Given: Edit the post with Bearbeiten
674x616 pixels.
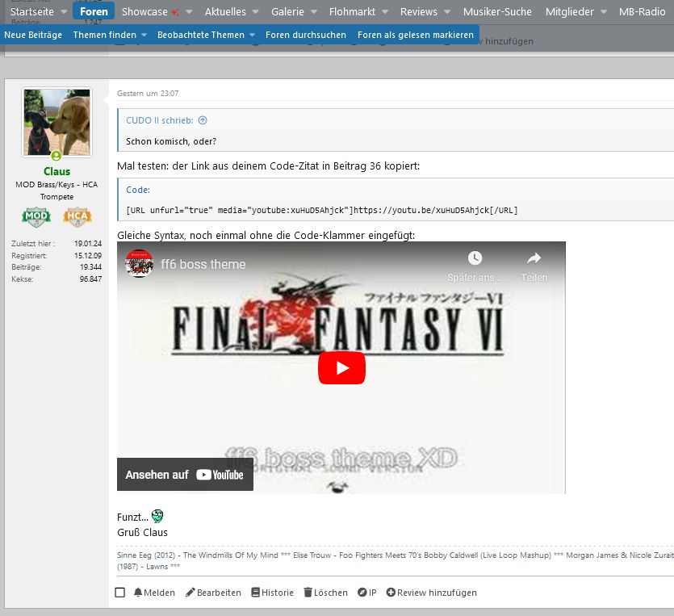Looking at the screenshot, I should [213, 593].
